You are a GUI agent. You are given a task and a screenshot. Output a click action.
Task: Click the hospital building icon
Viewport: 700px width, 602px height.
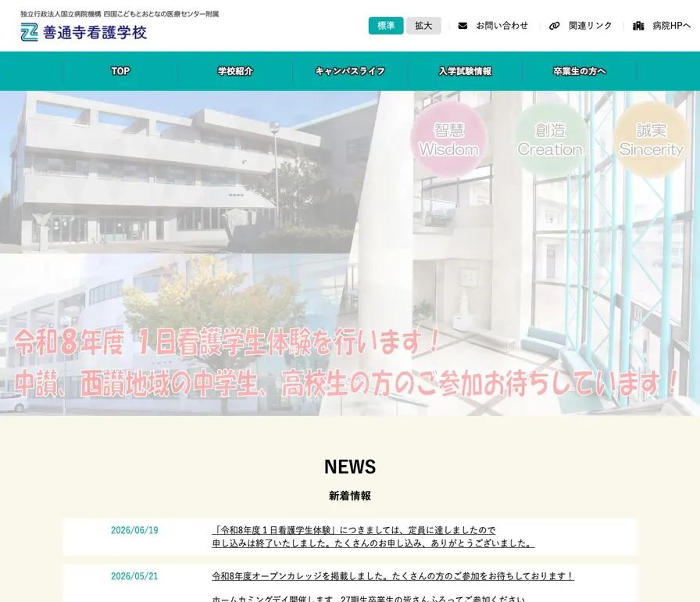click(x=638, y=26)
